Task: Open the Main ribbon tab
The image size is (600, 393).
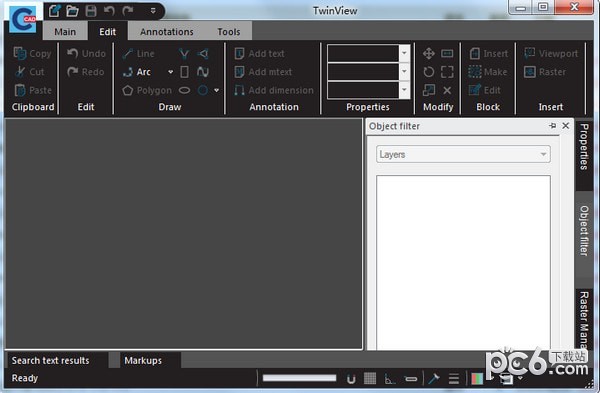Action: (65, 32)
